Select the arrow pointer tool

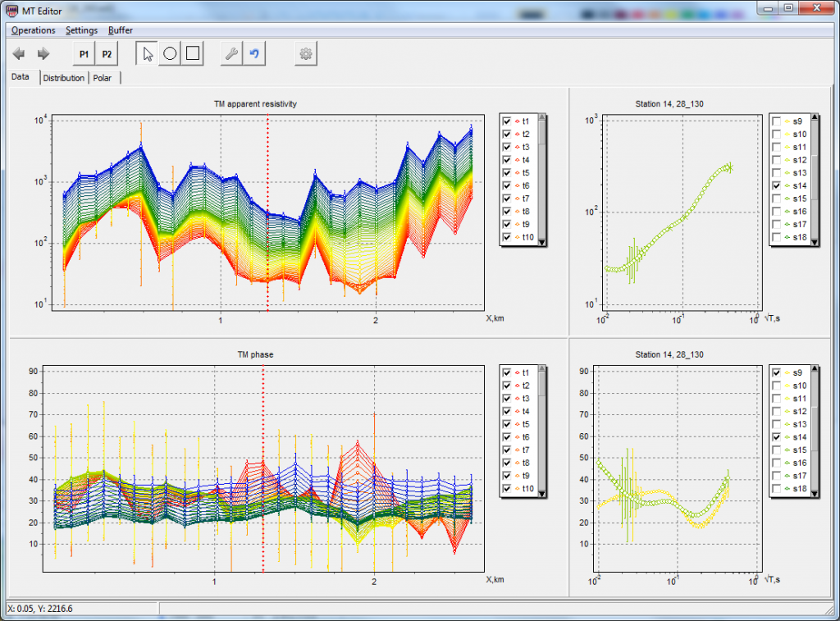(146, 53)
